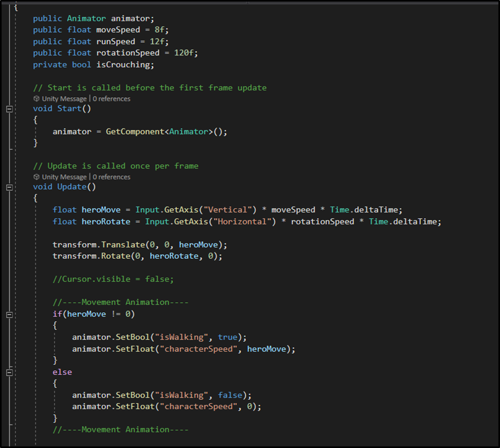Viewport: 500px width, 448px height.
Task: Collapse the Start() method outline toggle
Action: click(x=10, y=109)
